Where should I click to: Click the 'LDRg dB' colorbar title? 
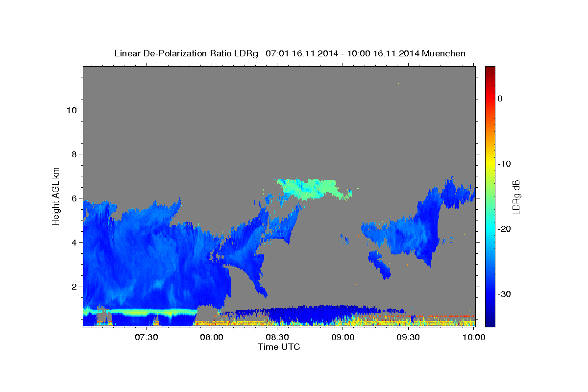[516, 197]
